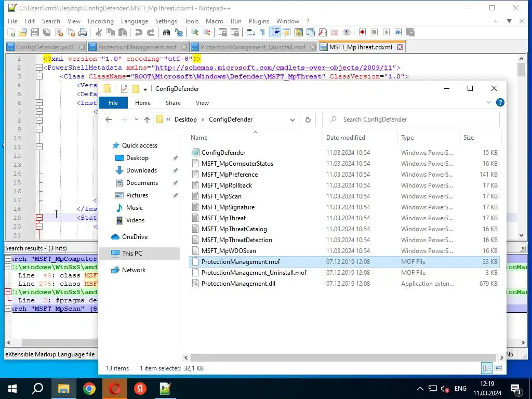This screenshot has width=532, height=399.
Task: Collapse fold marker on line 6
Action: (39, 103)
